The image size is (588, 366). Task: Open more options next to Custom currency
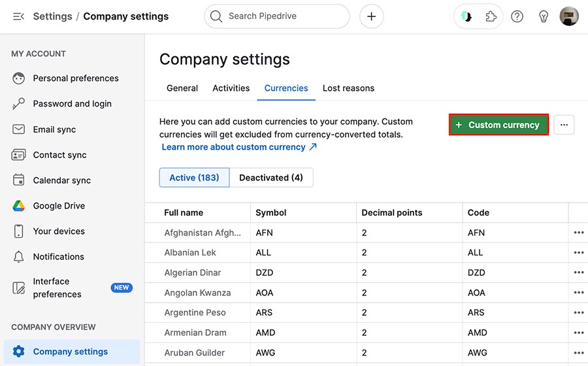point(564,125)
